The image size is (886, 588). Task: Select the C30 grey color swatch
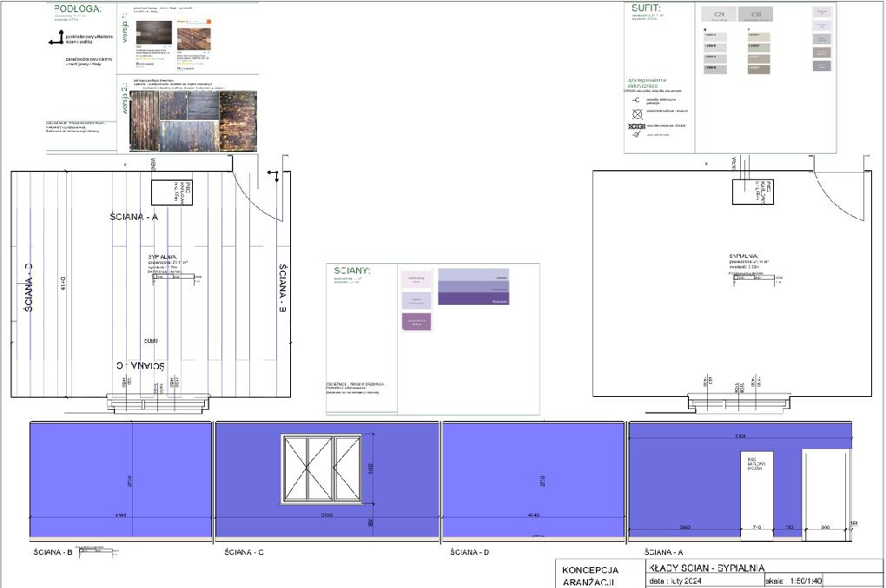tap(756, 15)
